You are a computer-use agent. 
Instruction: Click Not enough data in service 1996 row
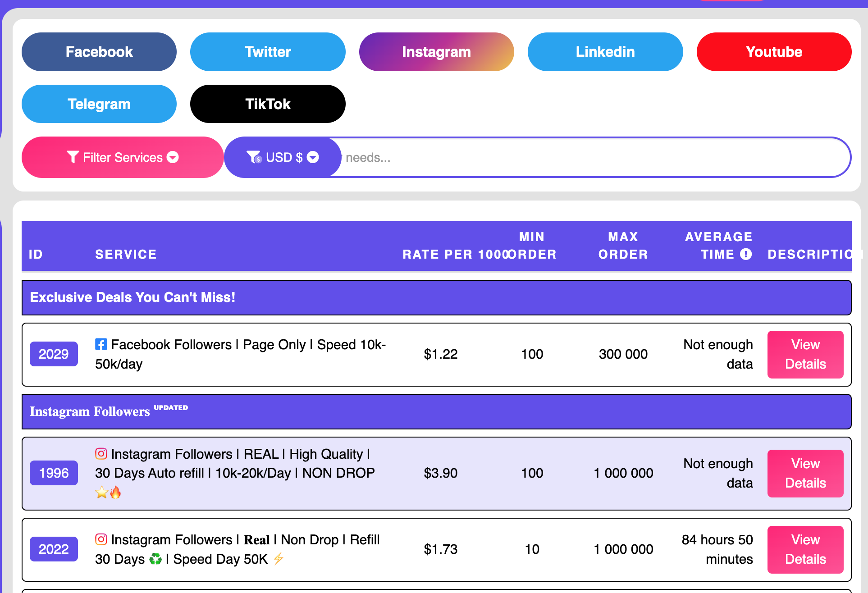[718, 473]
